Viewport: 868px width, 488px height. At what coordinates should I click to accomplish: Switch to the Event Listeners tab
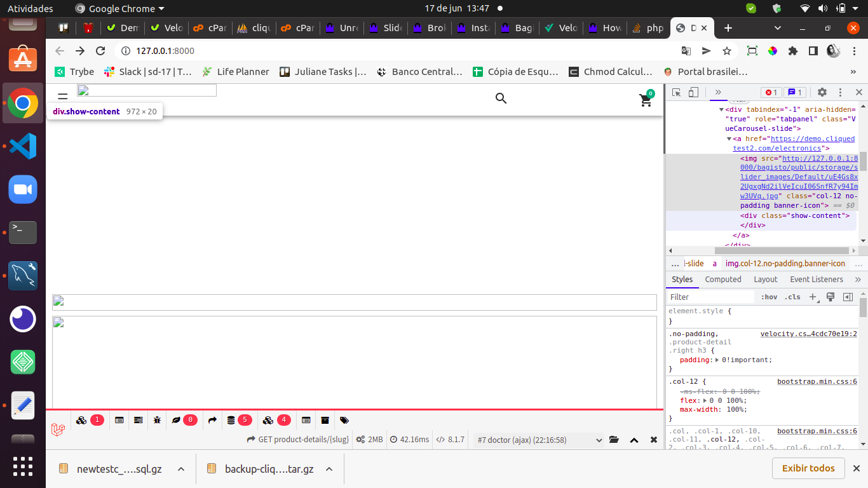click(817, 279)
